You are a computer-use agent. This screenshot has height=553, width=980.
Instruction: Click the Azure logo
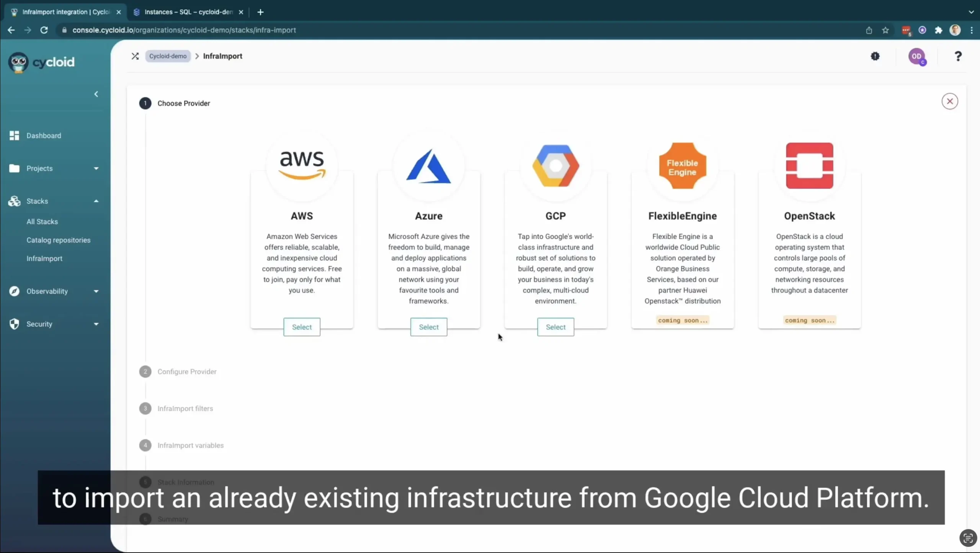coord(429,166)
